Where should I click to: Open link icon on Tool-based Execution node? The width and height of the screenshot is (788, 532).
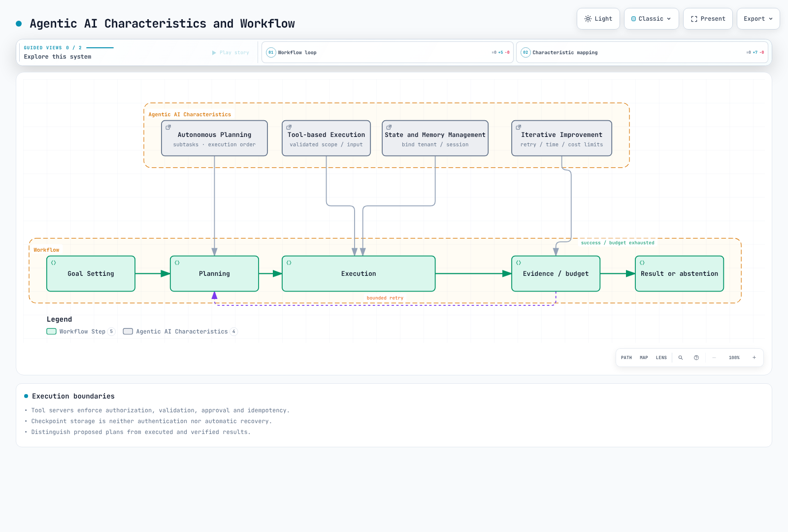pyautogui.click(x=289, y=127)
